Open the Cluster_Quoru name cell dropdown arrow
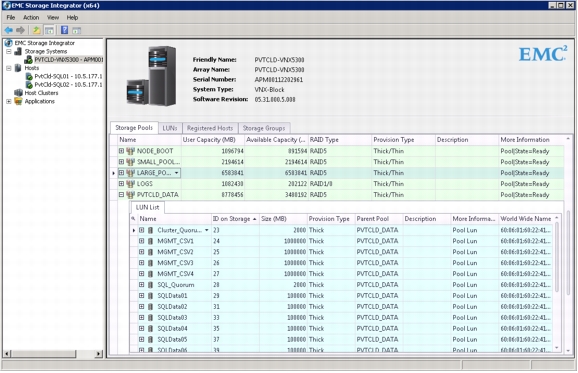This screenshot has width=578, height=373. (x=207, y=230)
